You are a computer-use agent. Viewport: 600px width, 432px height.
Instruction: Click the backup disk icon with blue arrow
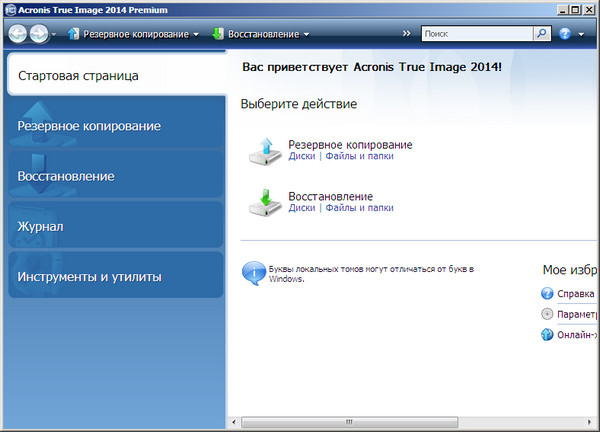(x=265, y=151)
